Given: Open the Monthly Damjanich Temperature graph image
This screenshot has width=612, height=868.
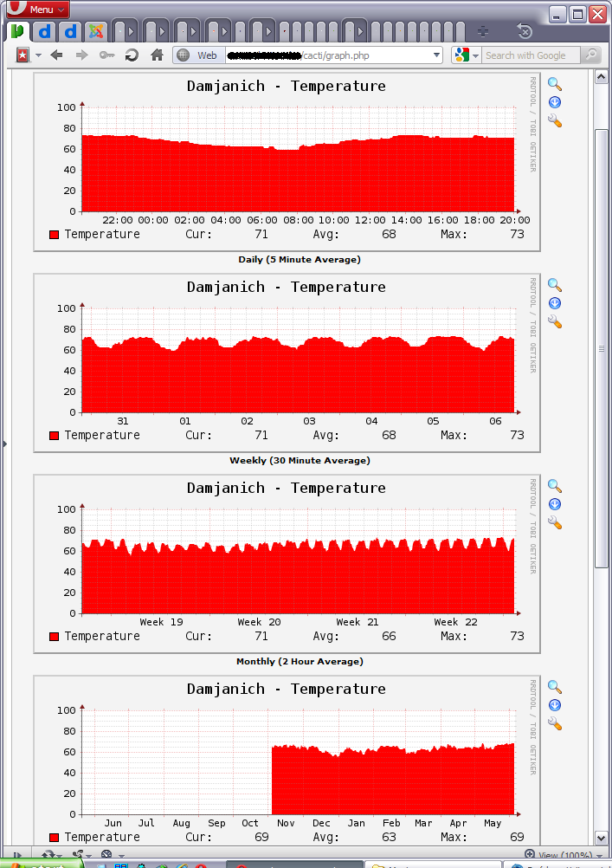Looking at the screenshot, I should [x=287, y=564].
